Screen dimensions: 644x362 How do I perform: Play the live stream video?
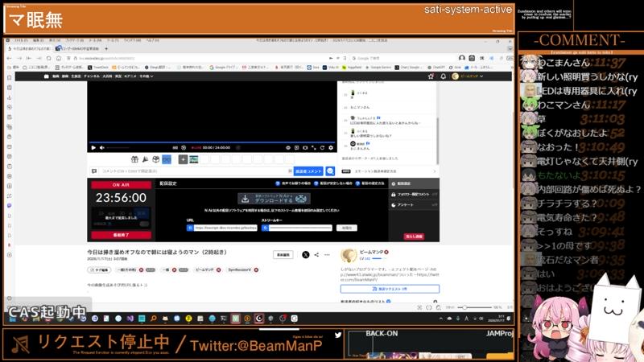[x=93, y=148]
